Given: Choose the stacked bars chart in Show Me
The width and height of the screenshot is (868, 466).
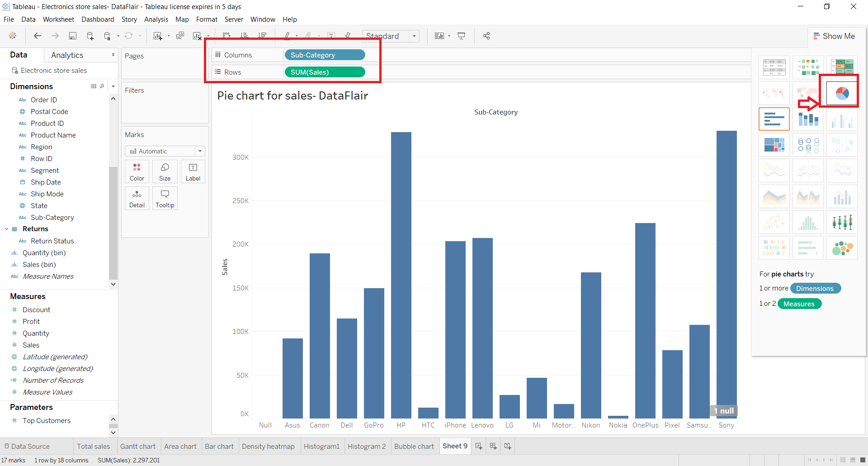Looking at the screenshot, I should (808, 119).
